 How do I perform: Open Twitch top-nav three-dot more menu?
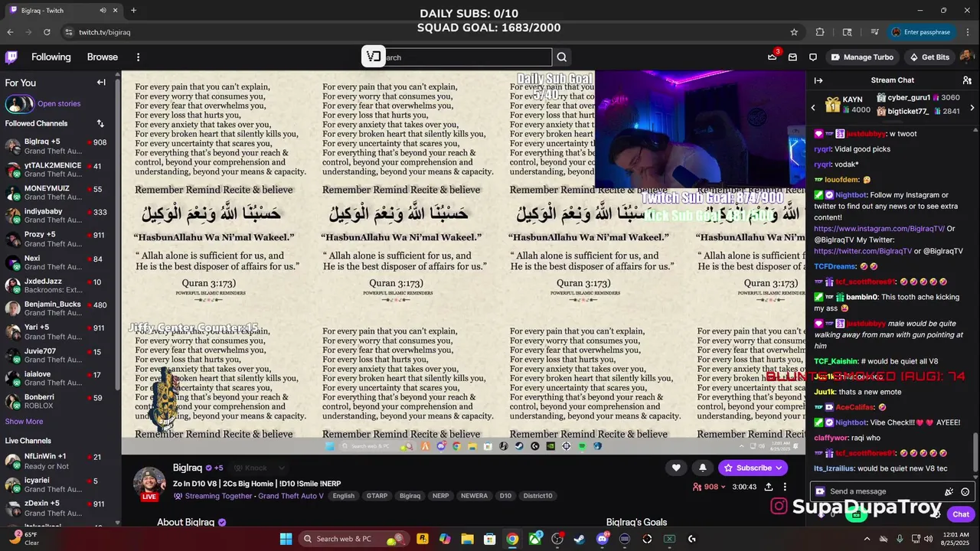click(x=138, y=57)
